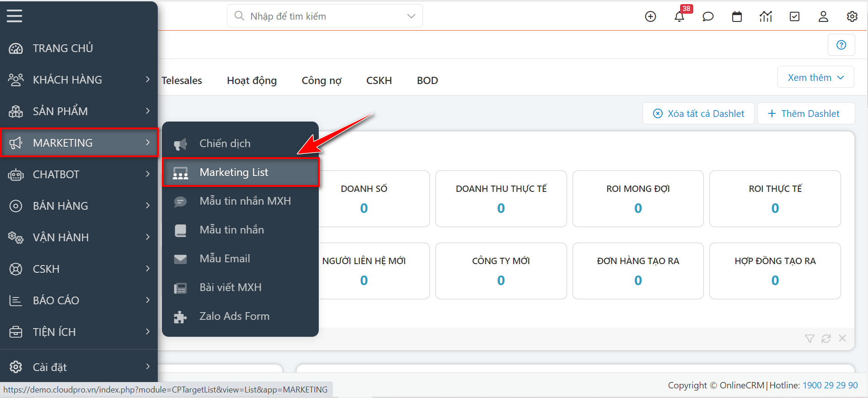The height and width of the screenshot is (398, 868).
Task: Expand BÁO CÁO submenu chevron
Action: point(148,300)
